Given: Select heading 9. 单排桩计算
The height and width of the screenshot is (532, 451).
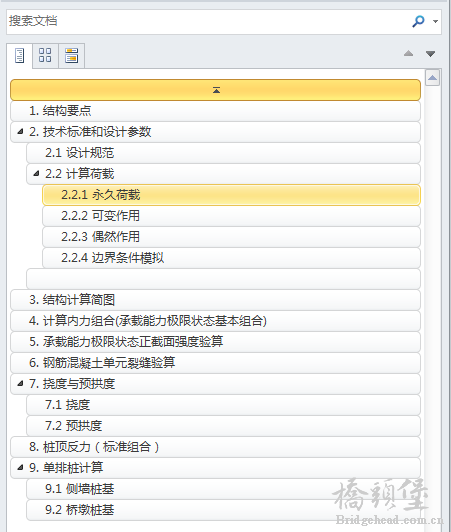Looking at the screenshot, I should 215,468.
